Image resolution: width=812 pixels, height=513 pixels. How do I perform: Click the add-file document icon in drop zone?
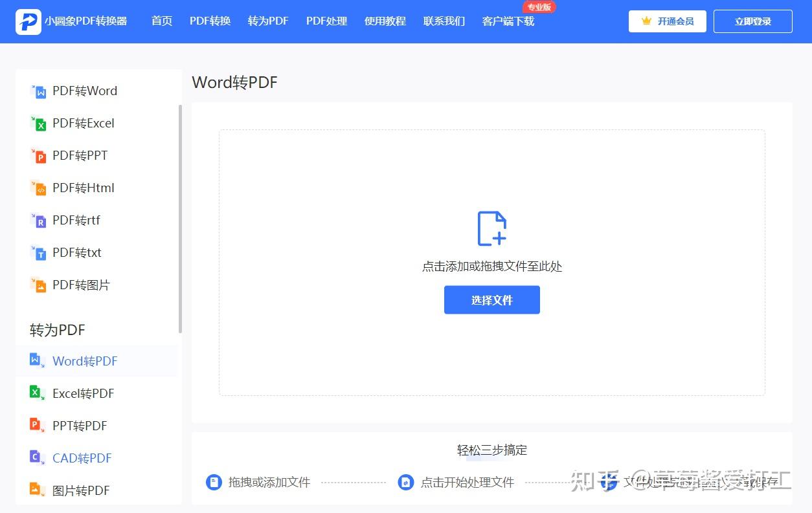coord(492,228)
